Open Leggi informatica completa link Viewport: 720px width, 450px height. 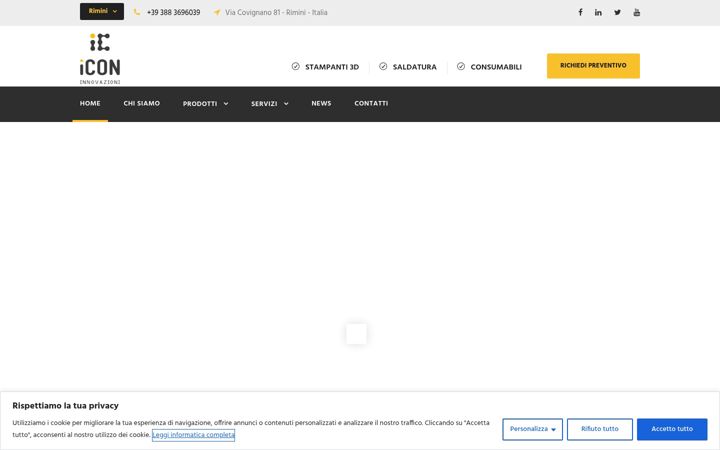point(193,435)
